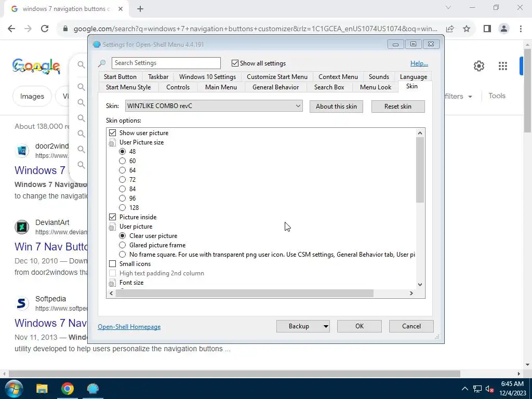
Task: Click the Google doodle logo
Action: point(36,66)
